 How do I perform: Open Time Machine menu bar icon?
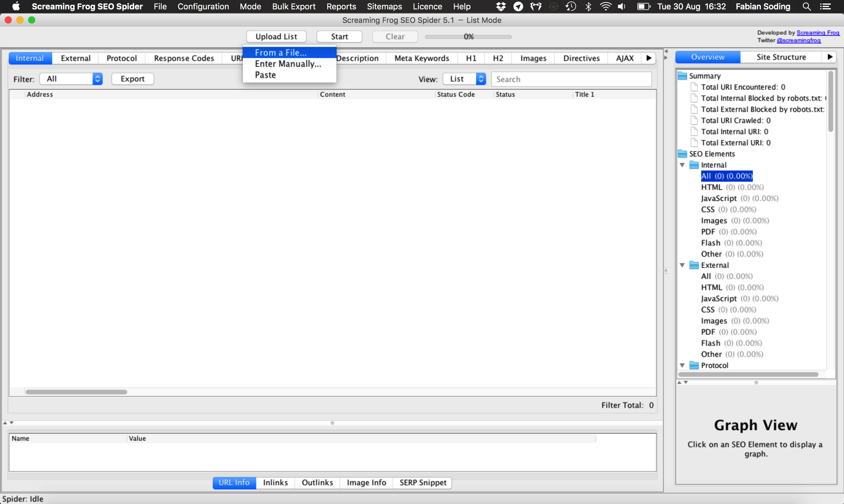coord(571,6)
